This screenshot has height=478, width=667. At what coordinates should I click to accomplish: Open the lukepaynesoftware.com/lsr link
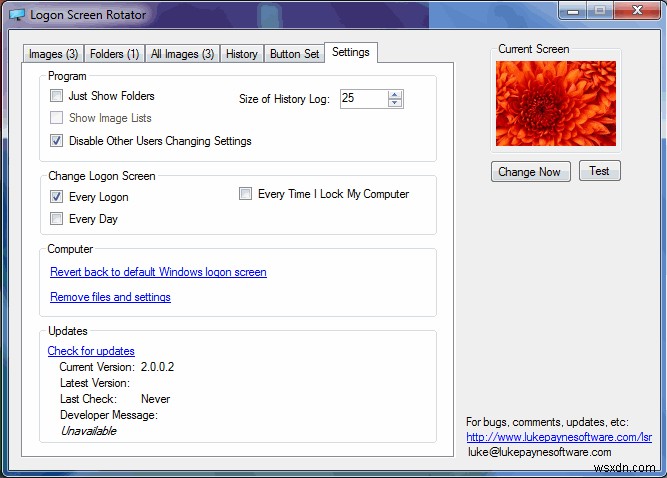(x=559, y=437)
